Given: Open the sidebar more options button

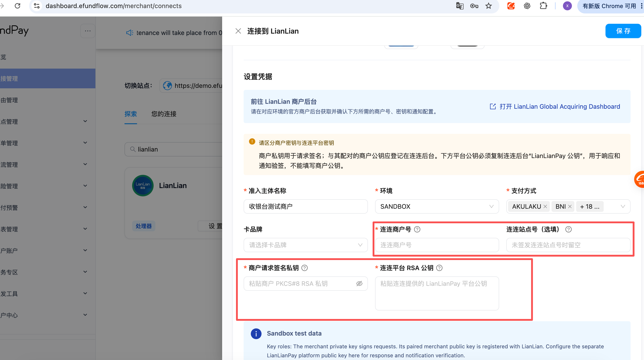Looking at the screenshot, I should (x=88, y=31).
